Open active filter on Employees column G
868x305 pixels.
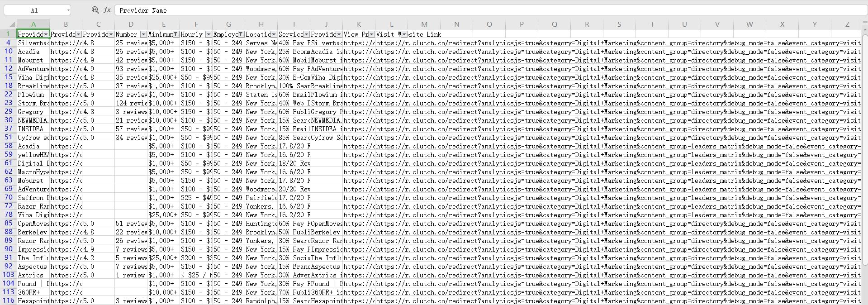pyautogui.click(x=241, y=34)
